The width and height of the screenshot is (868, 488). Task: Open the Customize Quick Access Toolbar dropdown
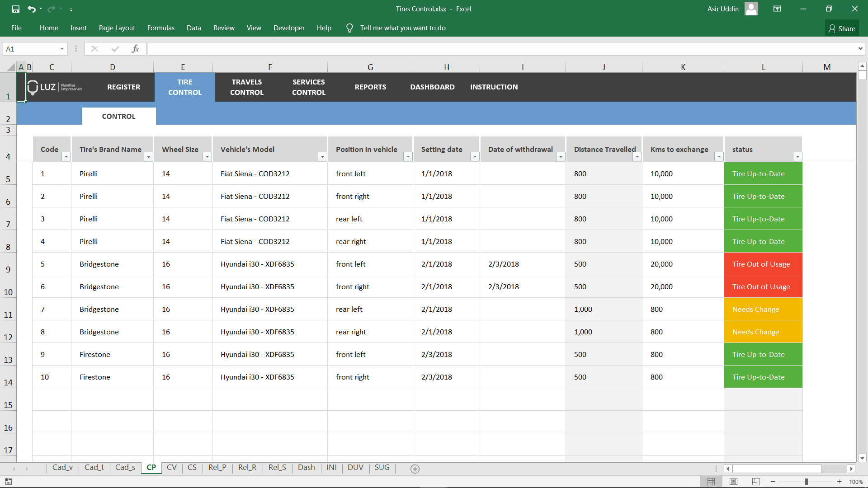pyautogui.click(x=71, y=9)
